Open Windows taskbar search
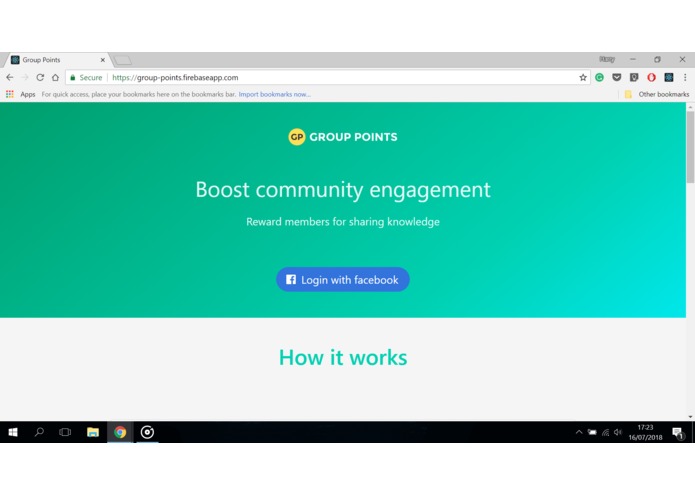Screen dimensions: 695x494 pos(39,432)
